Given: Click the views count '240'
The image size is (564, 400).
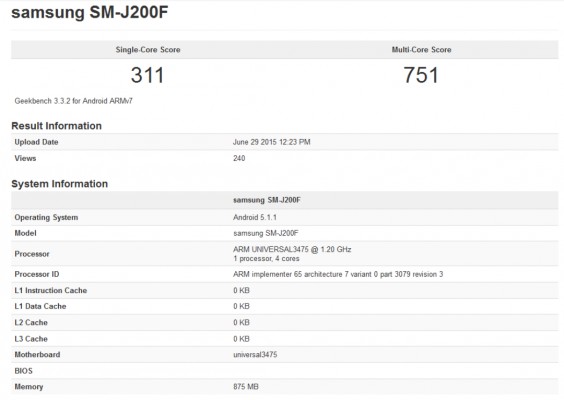Looking at the screenshot, I should [239, 158].
